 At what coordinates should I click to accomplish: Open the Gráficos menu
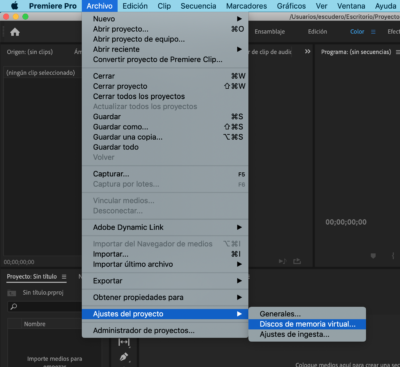pyautogui.click(x=291, y=6)
